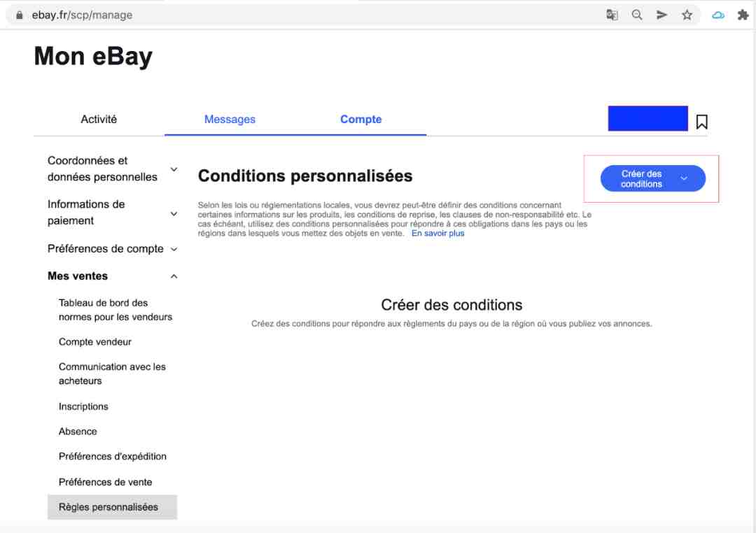Click the centered Créer des conditions heading
The width and height of the screenshot is (756, 533).
[x=451, y=304]
